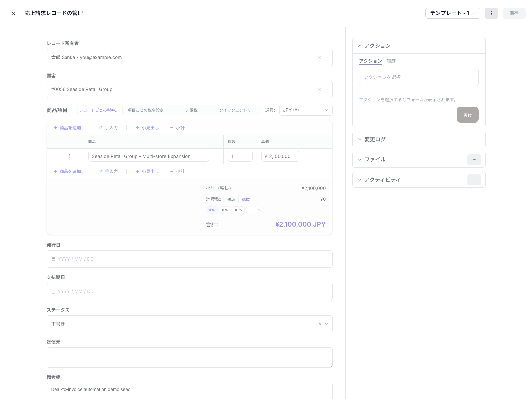Select 税込 tax-inclusive option
Screen dimensions: 532x399
231,199
